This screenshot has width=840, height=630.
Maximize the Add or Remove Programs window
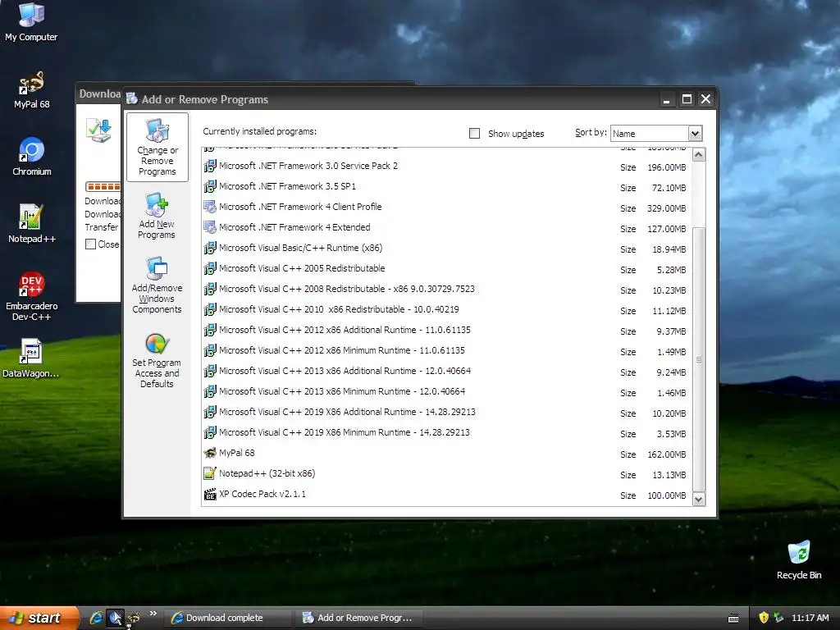pos(687,99)
